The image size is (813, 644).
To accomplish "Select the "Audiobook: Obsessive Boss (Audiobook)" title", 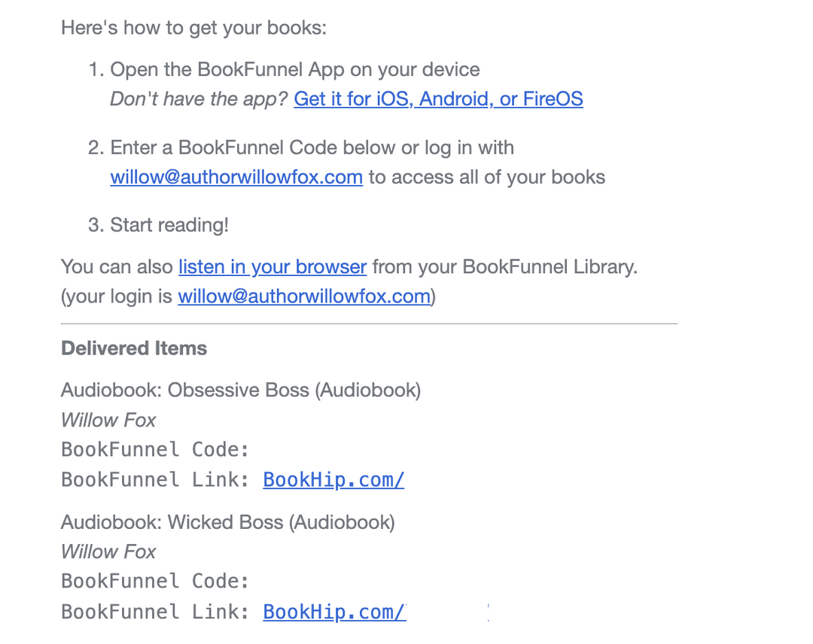I will coord(241,390).
